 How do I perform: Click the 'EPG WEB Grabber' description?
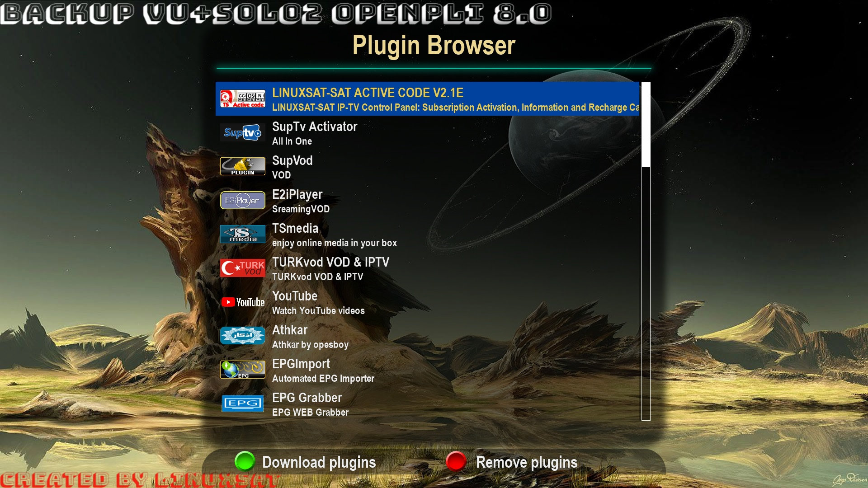(310, 412)
